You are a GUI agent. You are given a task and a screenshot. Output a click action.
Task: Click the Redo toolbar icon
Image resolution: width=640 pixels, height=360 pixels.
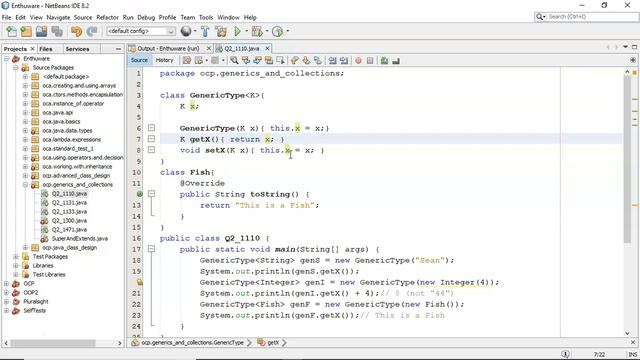(92, 31)
